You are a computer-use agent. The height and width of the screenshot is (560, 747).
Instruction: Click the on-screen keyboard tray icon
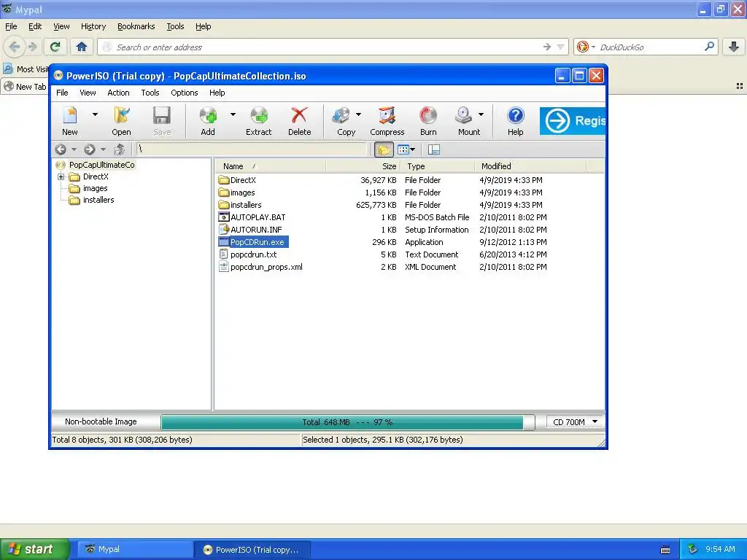[x=665, y=550]
